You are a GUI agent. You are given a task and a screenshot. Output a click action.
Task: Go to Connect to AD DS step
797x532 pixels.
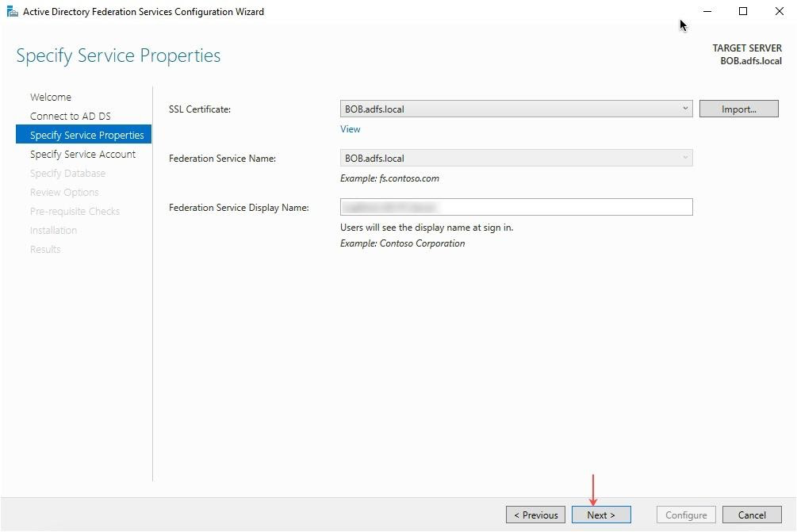pos(70,117)
